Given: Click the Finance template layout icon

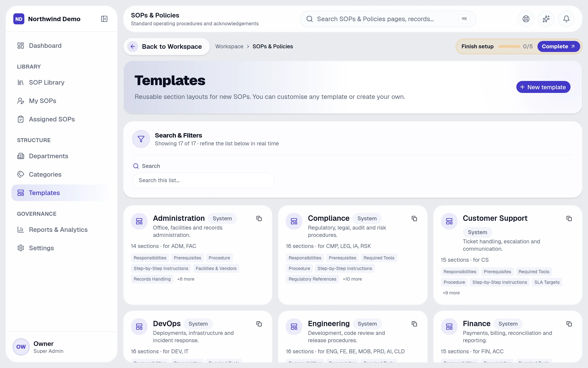Looking at the screenshot, I should [449, 327].
